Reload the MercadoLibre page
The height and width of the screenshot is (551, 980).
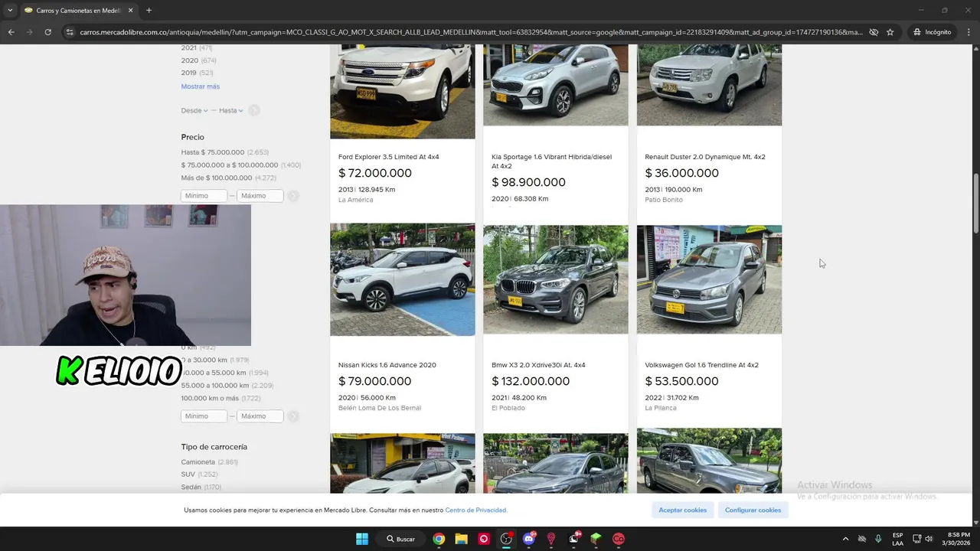click(47, 32)
